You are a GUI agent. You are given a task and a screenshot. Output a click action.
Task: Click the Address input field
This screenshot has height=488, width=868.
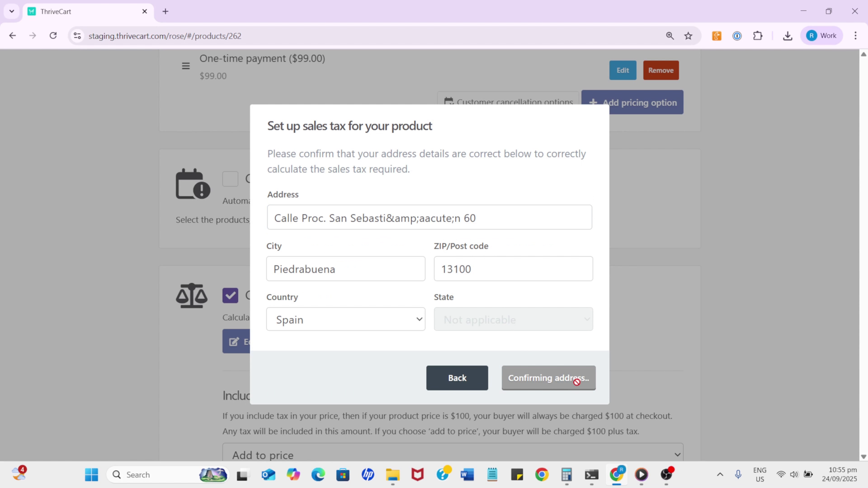429,217
